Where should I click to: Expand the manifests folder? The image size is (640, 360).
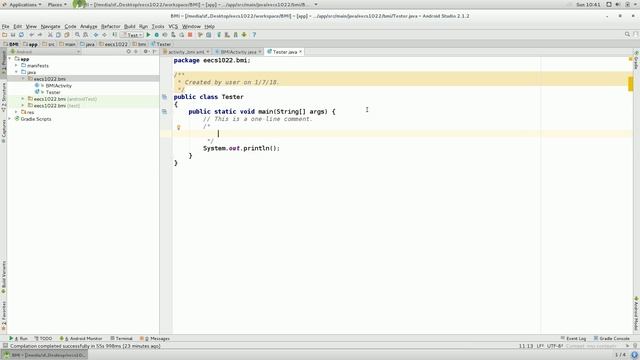tap(16, 65)
